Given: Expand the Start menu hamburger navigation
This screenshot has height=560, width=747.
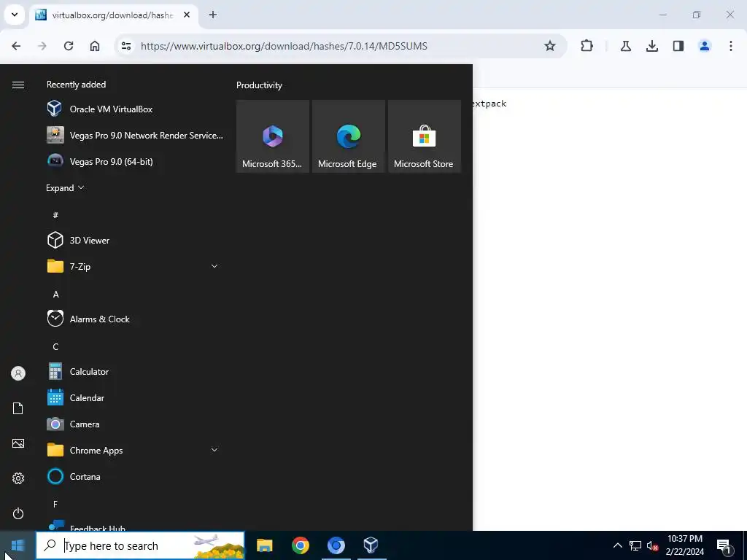Looking at the screenshot, I should [x=18, y=85].
